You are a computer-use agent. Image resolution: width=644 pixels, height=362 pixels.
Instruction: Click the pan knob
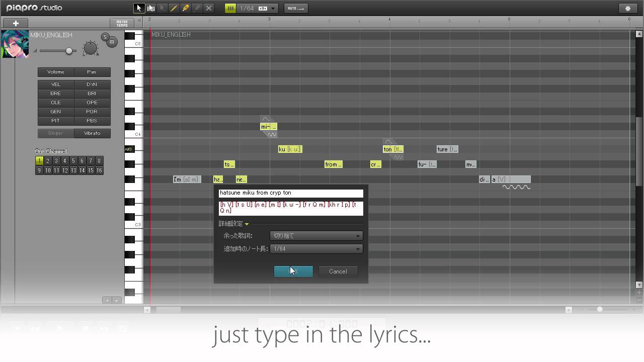coord(90,48)
